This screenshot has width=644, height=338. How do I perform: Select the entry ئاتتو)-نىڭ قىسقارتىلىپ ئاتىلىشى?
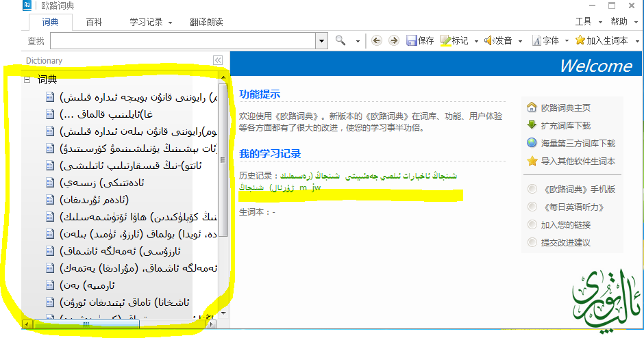[x=131, y=166]
